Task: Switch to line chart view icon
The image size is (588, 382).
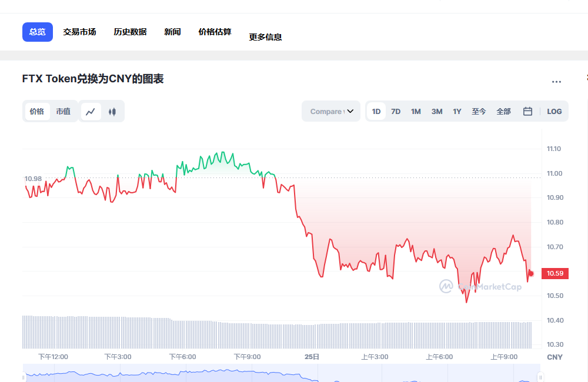Action: (x=91, y=112)
